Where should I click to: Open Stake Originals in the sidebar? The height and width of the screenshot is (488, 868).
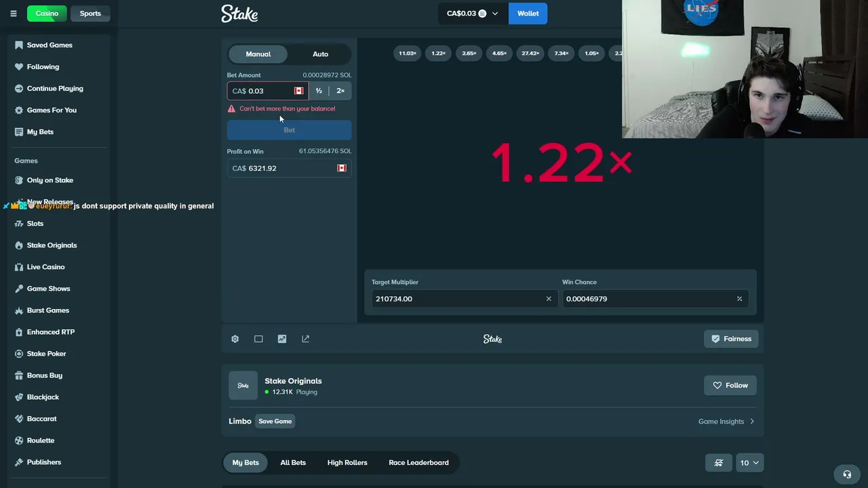pos(52,245)
